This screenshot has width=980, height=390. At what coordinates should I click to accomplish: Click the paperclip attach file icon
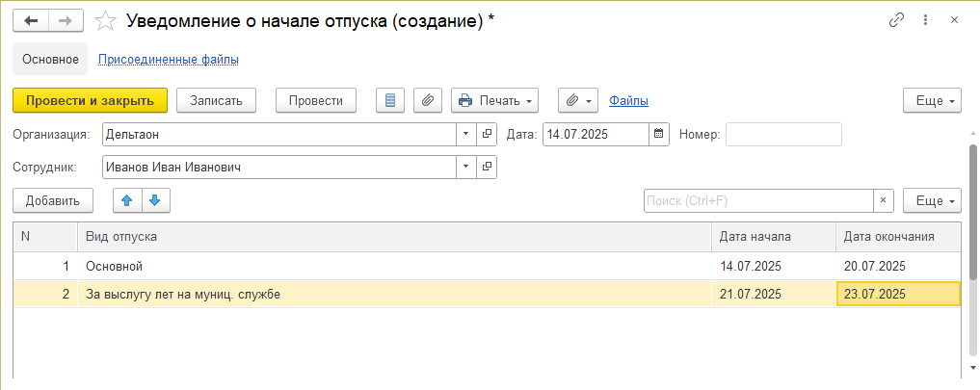[427, 100]
